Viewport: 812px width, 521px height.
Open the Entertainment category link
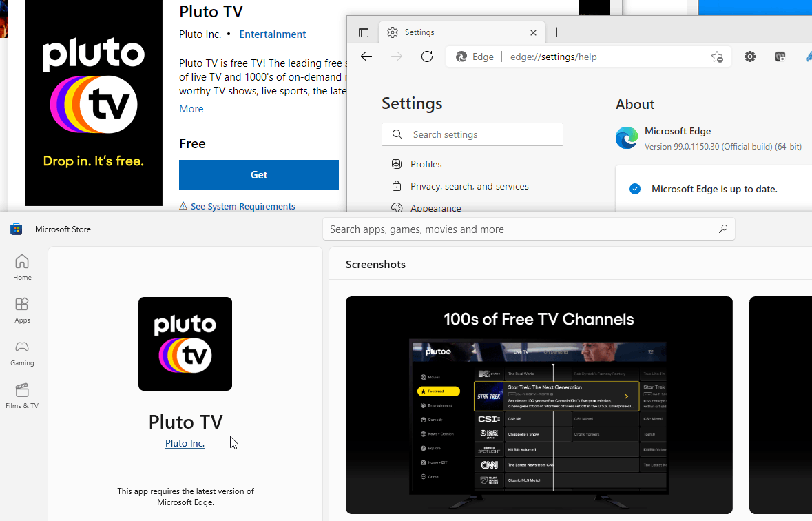coord(273,34)
